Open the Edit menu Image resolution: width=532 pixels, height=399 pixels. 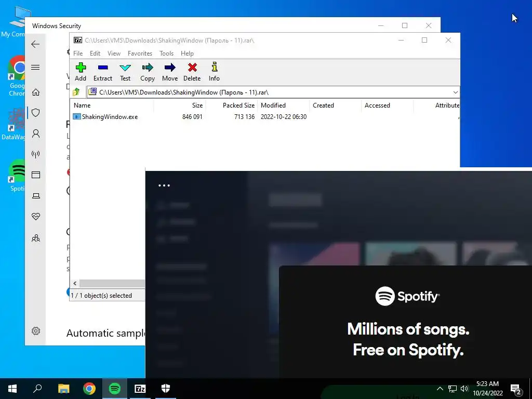[95, 54]
